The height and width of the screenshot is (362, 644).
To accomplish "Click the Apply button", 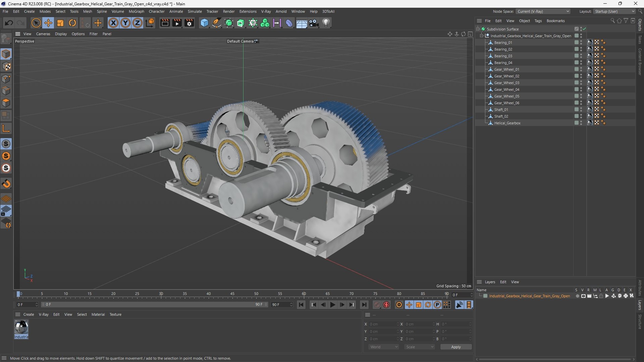I will 456,347.
